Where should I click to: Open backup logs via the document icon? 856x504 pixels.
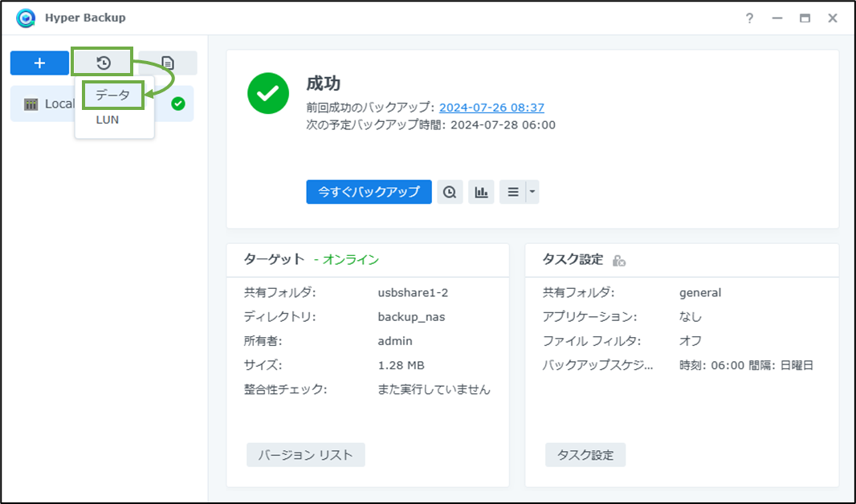[168, 63]
